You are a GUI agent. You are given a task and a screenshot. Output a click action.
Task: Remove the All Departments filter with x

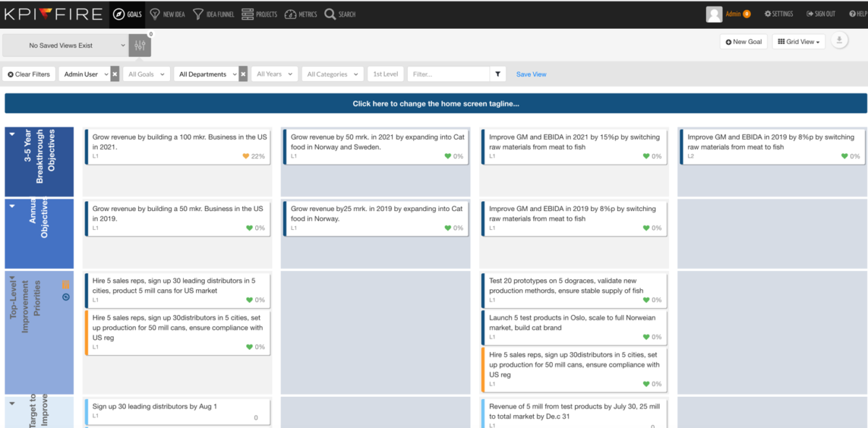243,74
